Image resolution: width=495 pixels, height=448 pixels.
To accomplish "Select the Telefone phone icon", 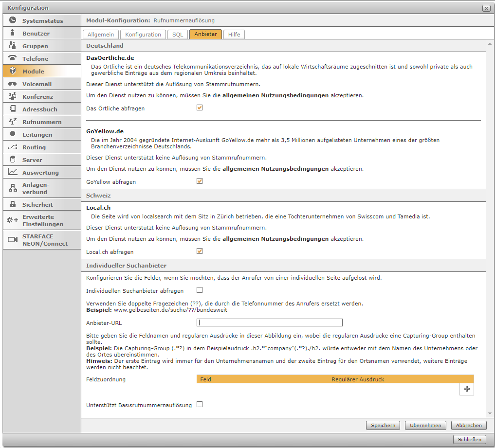I will click(x=13, y=58).
